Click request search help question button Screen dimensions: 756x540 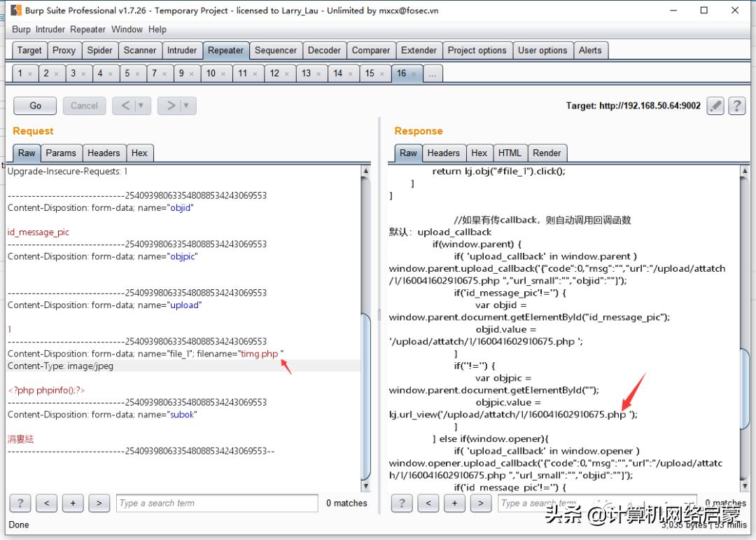click(x=20, y=504)
